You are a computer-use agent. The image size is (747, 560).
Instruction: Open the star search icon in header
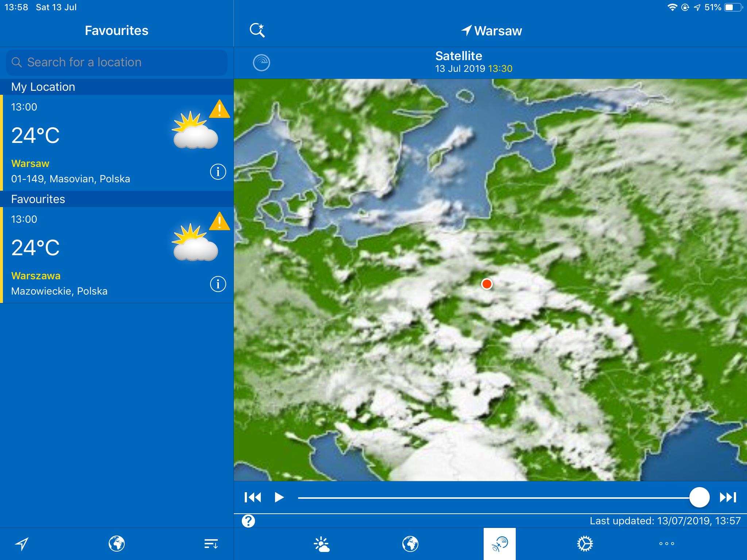[257, 30]
